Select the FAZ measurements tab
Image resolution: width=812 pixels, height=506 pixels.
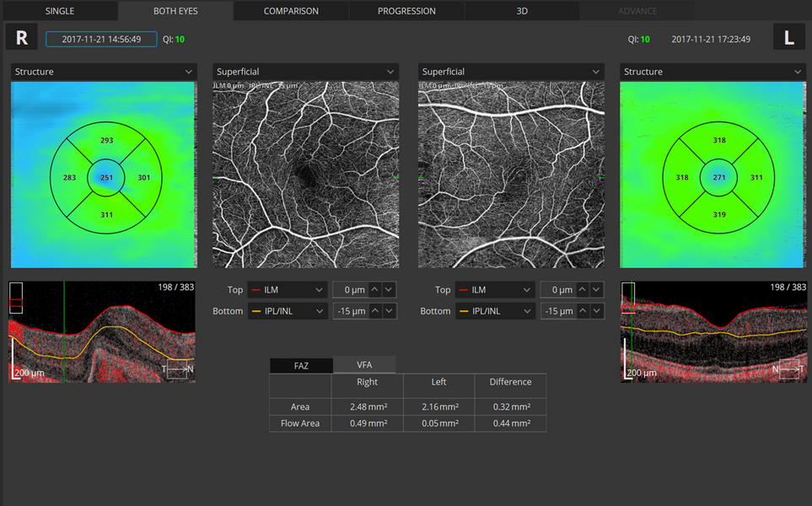[301, 365]
